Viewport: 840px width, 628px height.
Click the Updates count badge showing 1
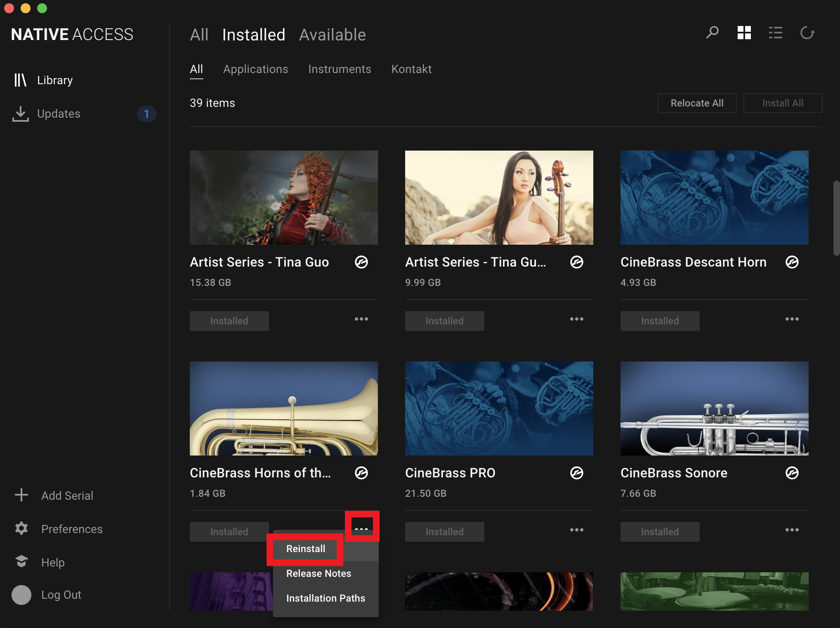[x=146, y=114]
